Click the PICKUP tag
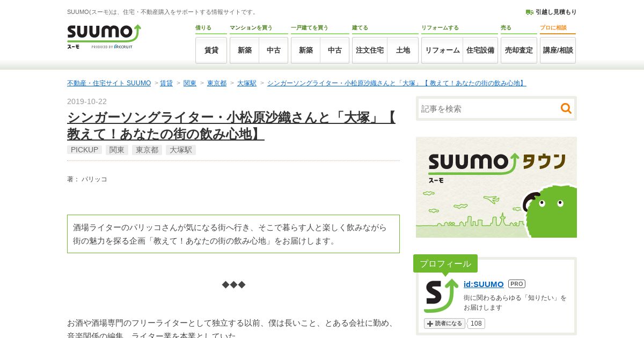This screenshot has width=644, height=338. tap(84, 150)
